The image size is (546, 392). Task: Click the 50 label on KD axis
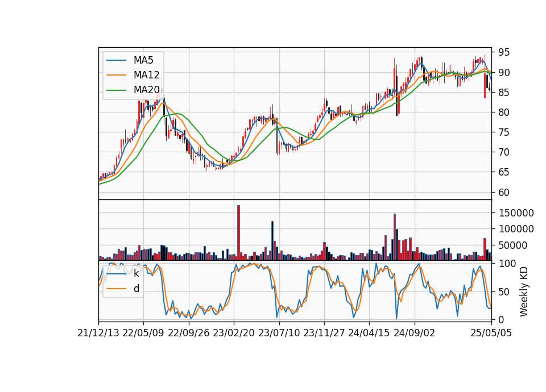click(503, 292)
